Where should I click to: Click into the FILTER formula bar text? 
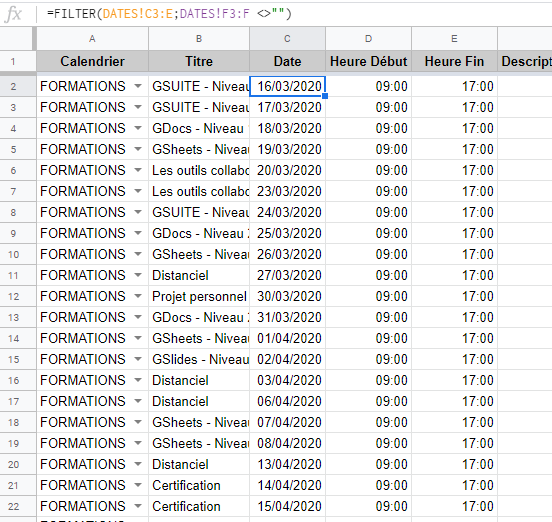pos(169,14)
